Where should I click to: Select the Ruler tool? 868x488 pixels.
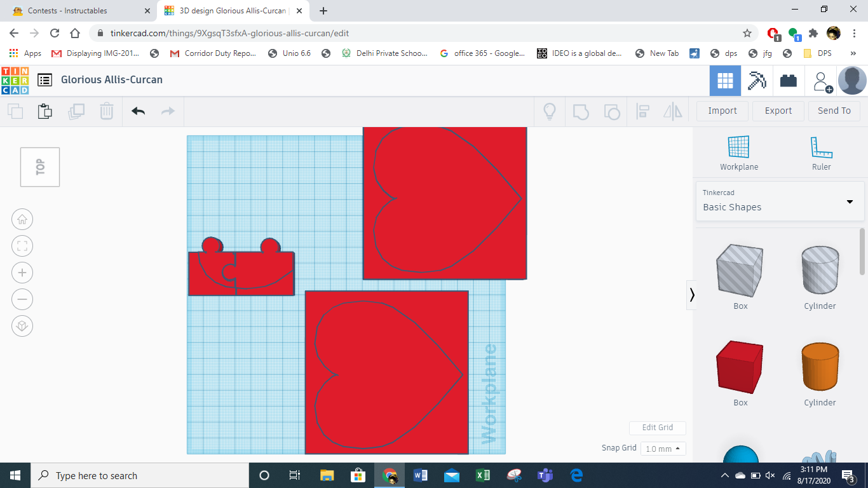pyautogui.click(x=821, y=153)
